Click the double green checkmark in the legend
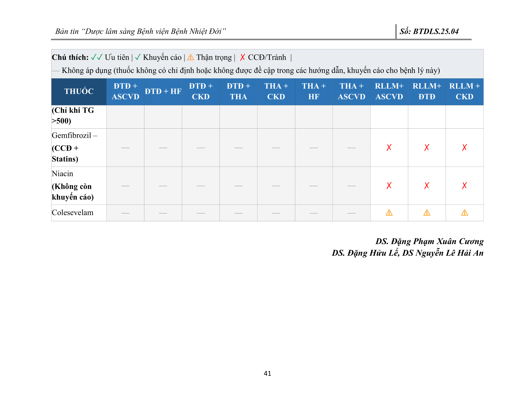Image resolution: width=532 pixels, height=411 pixels. [96, 57]
